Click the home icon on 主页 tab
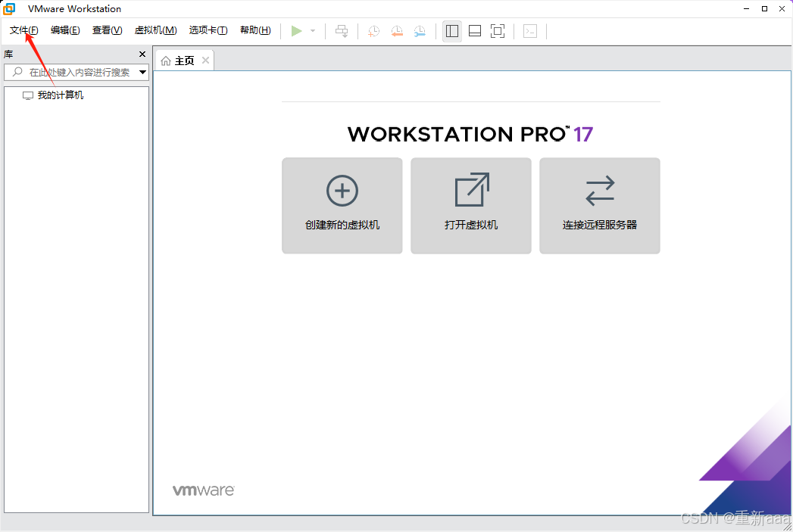 [x=166, y=61]
